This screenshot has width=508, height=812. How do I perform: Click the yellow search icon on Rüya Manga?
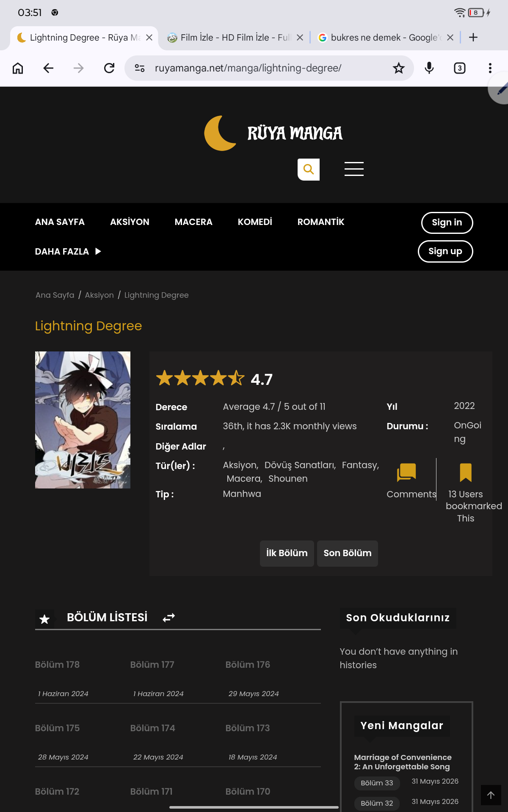coord(309,170)
